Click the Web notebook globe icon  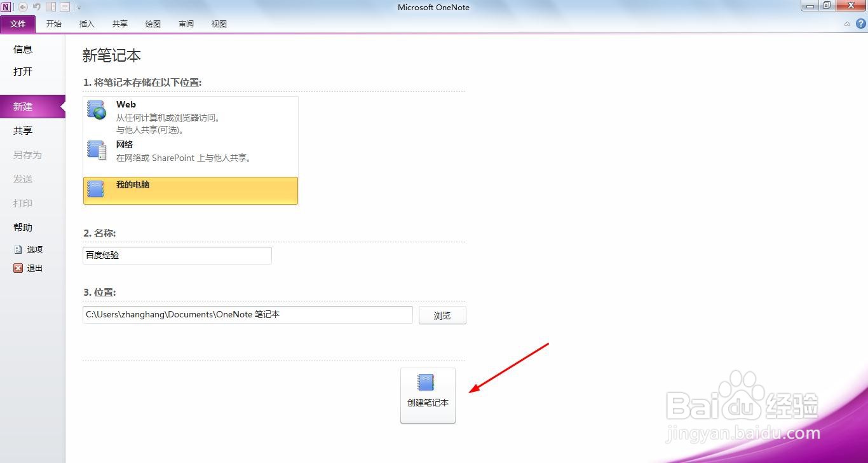pos(97,110)
